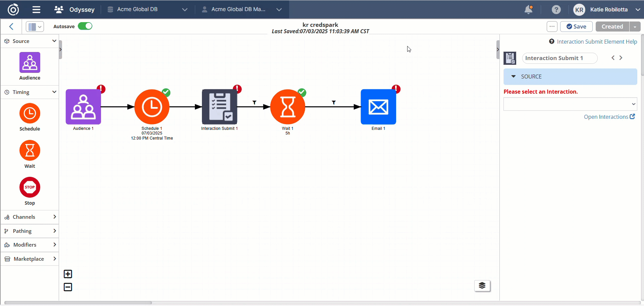Screen dimensions: 644x306
Task: Open the Acme Global DB database dropdown
Action: coord(147,9)
